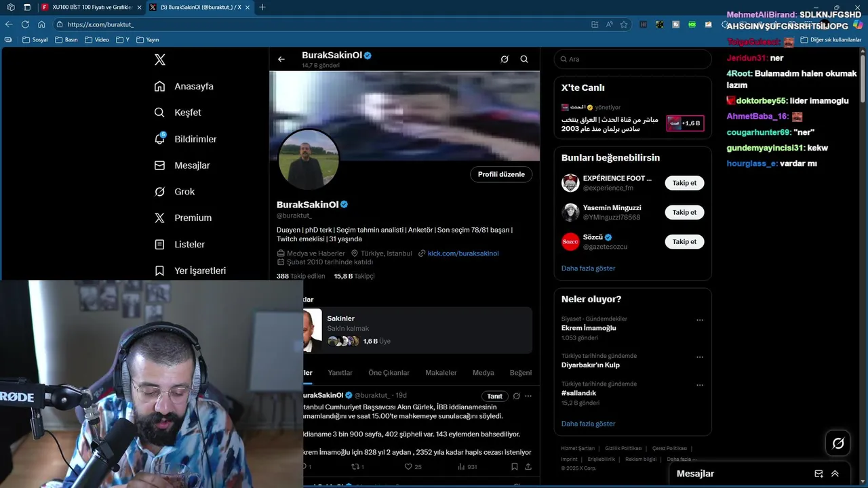Open the tweet's three-dot more menu

coord(528,396)
